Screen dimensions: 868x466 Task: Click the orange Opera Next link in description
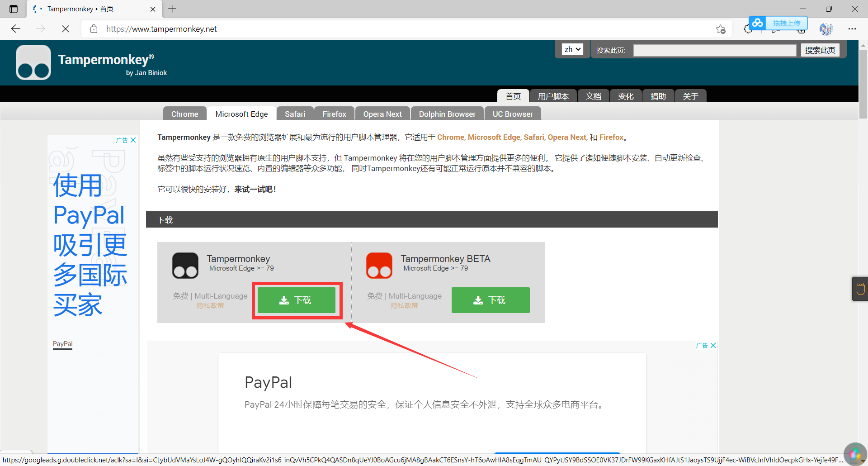(x=567, y=137)
